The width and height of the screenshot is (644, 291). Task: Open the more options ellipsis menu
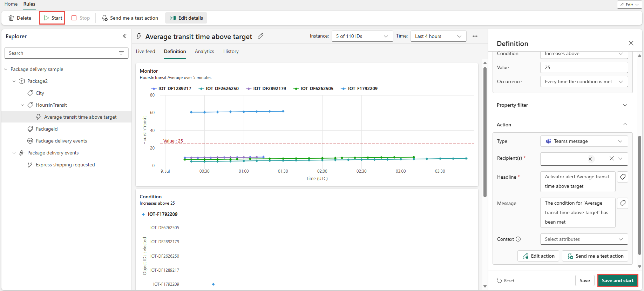coord(475,36)
